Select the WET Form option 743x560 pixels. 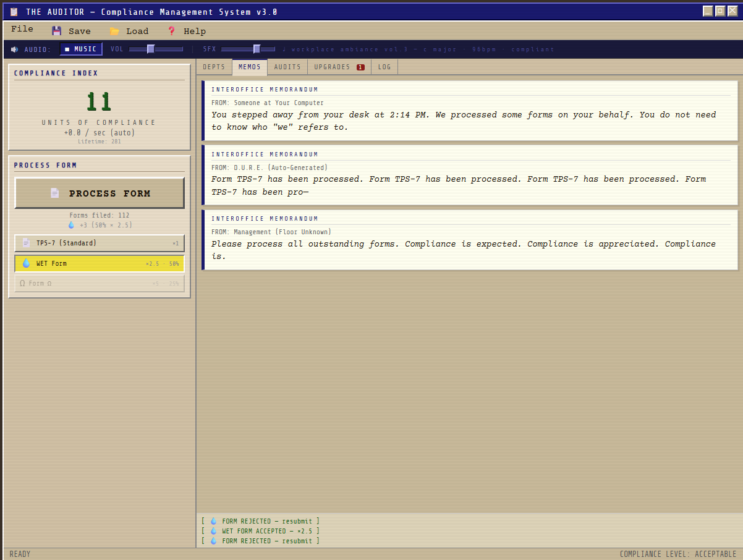[100, 263]
